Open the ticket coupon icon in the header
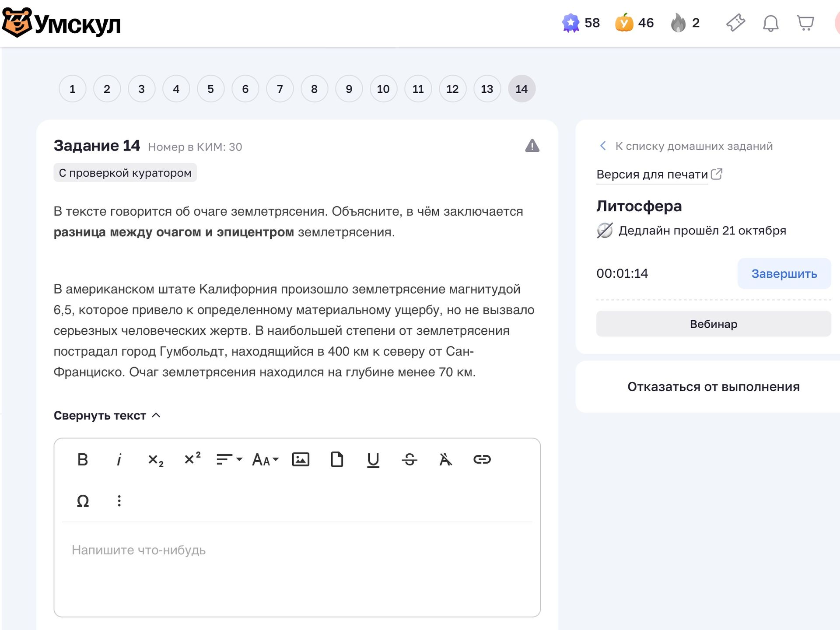840x630 pixels. pos(735,23)
